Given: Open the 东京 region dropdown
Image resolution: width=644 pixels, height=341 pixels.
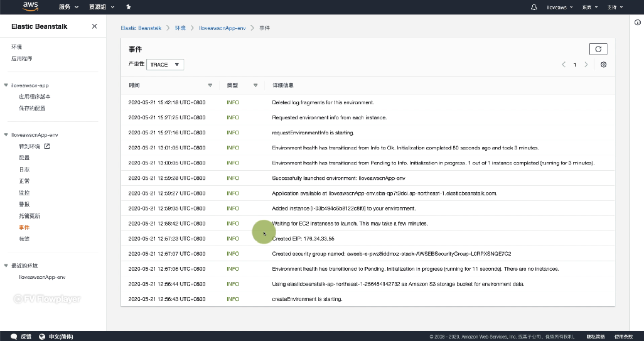Looking at the screenshot, I should pyautogui.click(x=589, y=7).
